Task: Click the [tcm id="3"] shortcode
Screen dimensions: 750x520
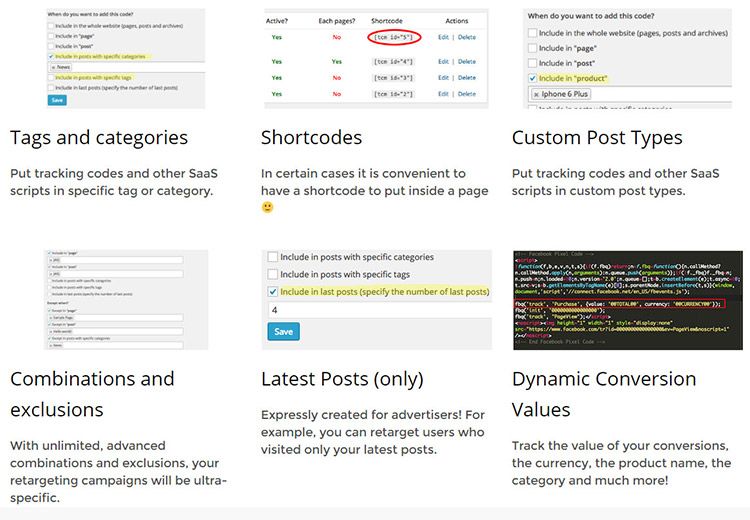Action: pyautogui.click(x=393, y=78)
